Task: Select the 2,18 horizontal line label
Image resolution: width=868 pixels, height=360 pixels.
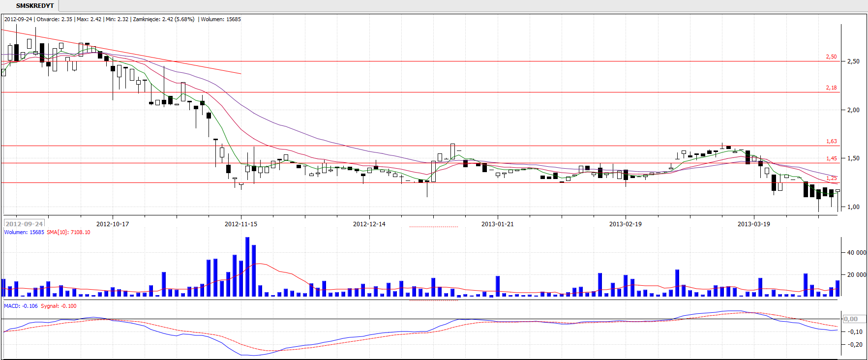Action: click(x=831, y=88)
